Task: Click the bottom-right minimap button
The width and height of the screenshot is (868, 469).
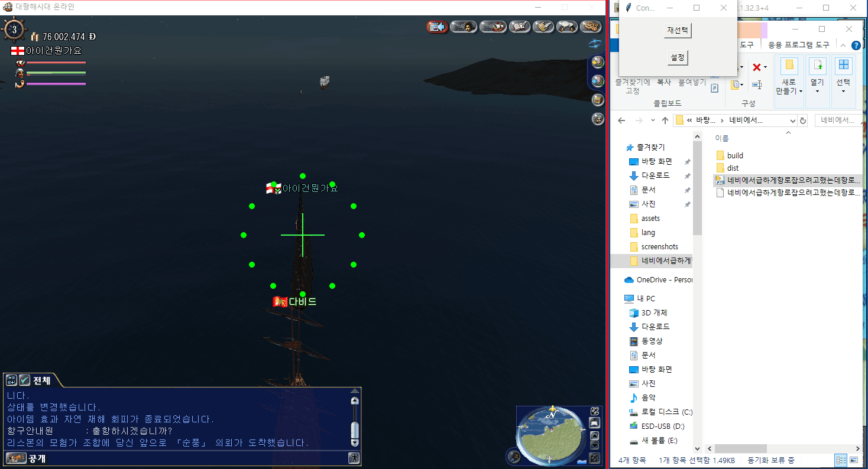Action: tap(595, 458)
